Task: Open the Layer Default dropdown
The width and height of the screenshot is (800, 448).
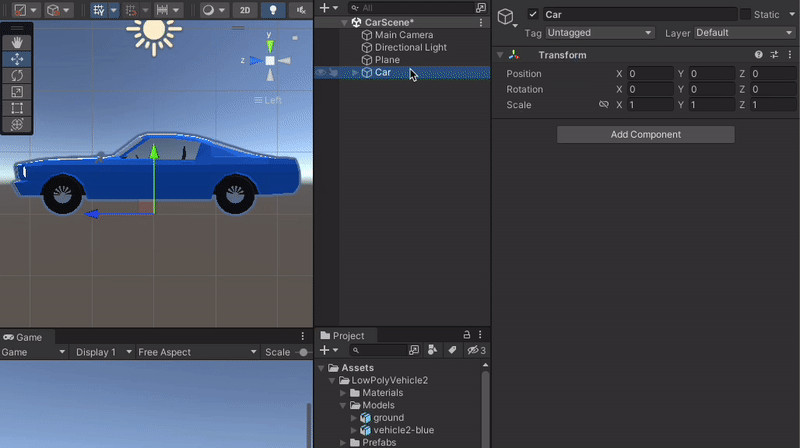Action: (x=745, y=33)
